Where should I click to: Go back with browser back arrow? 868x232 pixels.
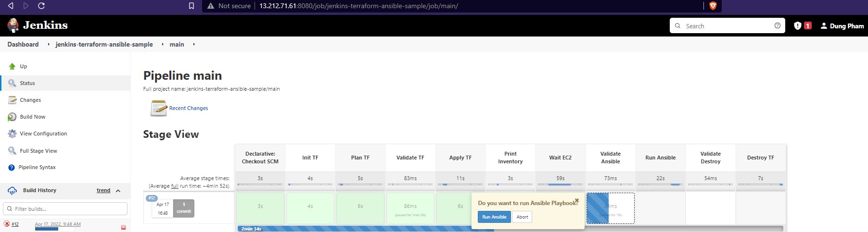(x=11, y=6)
